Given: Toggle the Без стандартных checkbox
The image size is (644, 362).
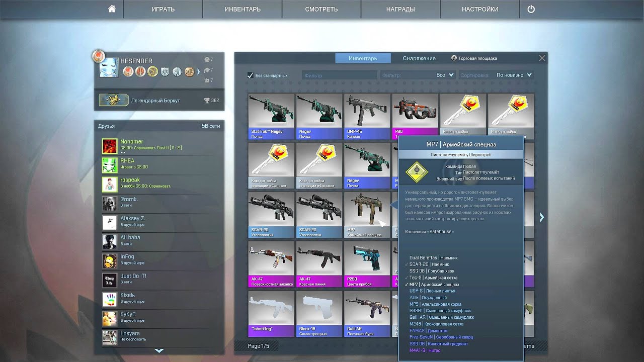Looking at the screenshot, I should [250, 75].
